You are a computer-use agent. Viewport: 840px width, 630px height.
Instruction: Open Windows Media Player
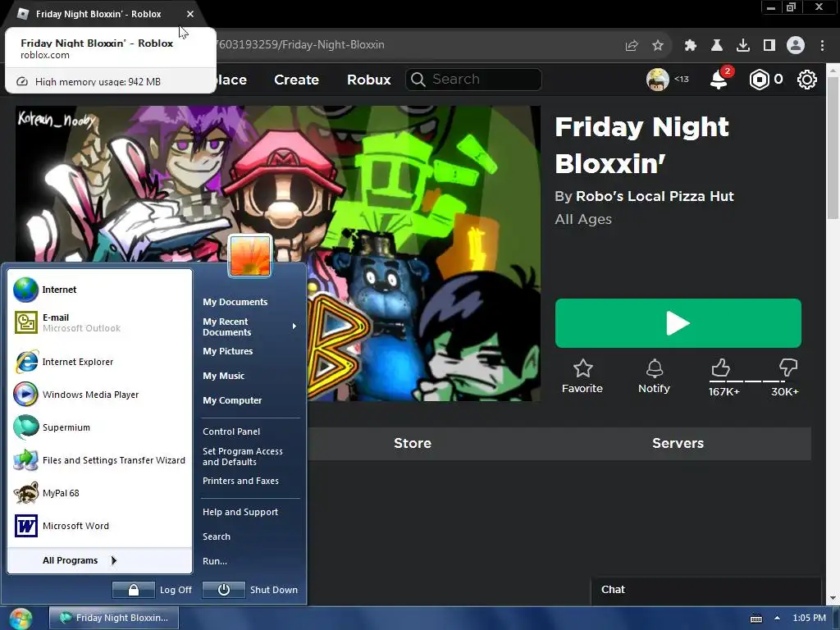(x=99, y=395)
